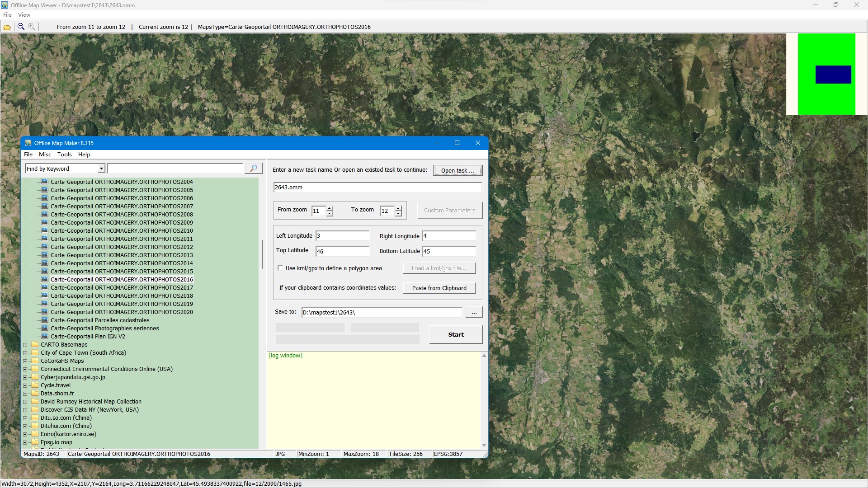Expand the City of Cape Town node
The width and height of the screenshot is (868, 488).
25,353
